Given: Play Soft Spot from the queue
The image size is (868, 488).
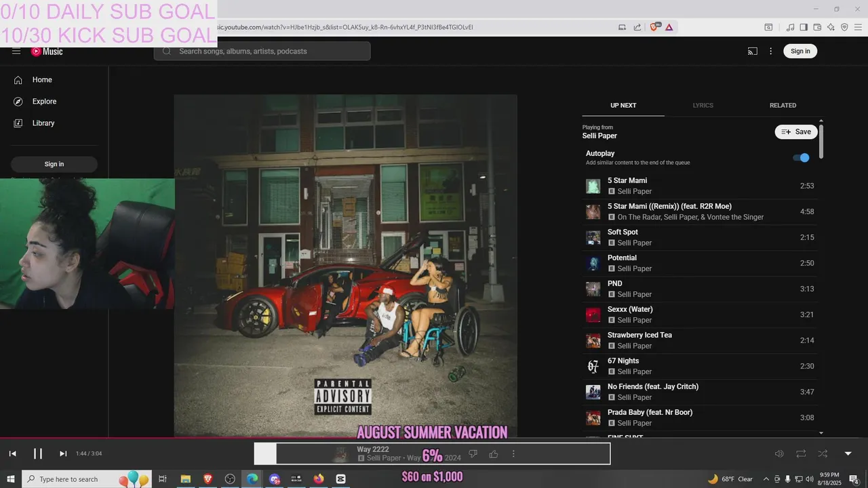Looking at the screenshot, I should 700,237.
